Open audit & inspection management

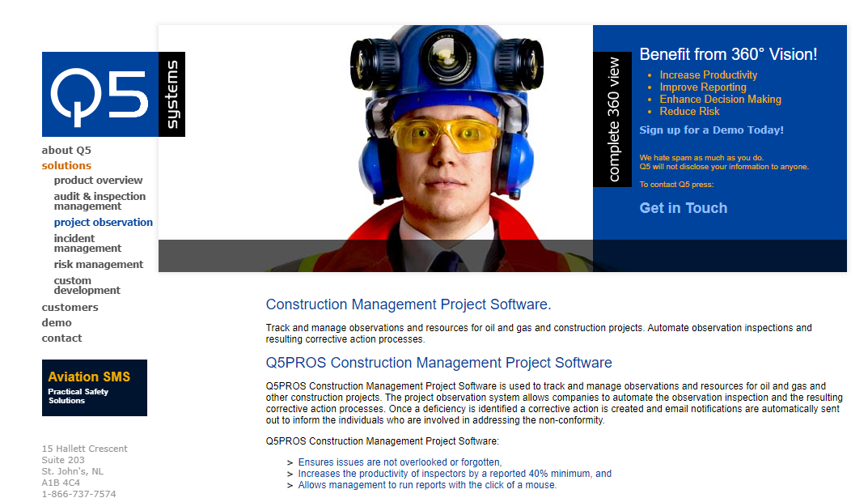(x=100, y=201)
